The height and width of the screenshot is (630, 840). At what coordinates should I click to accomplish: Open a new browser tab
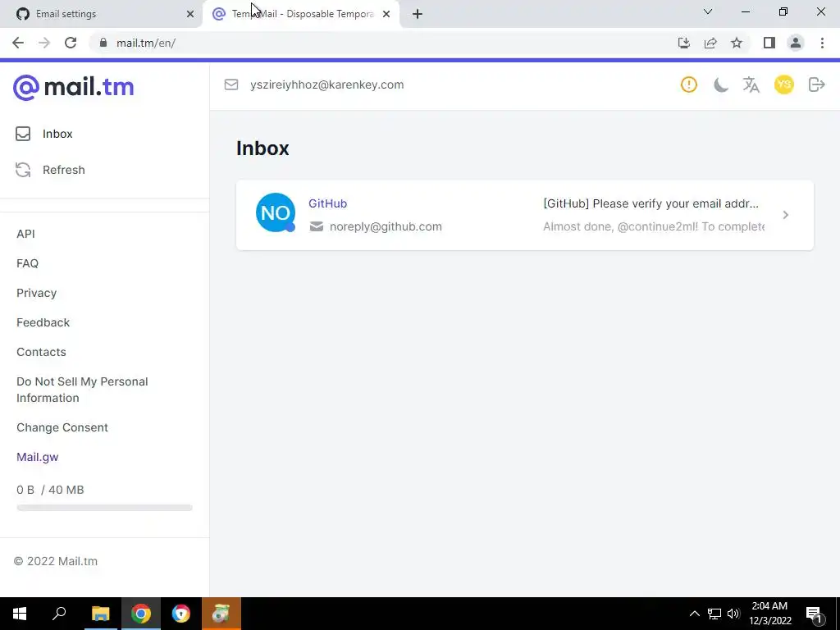click(418, 14)
